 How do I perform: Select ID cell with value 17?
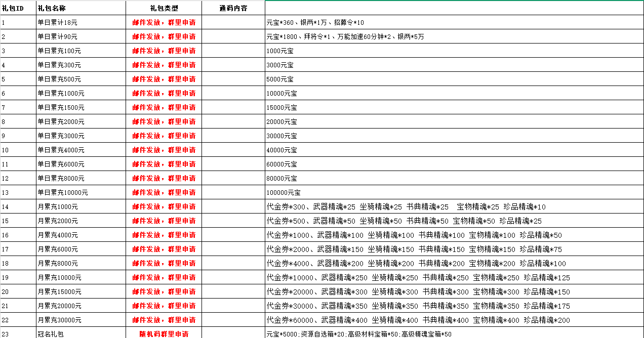pyautogui.click(x=18, y=249)
